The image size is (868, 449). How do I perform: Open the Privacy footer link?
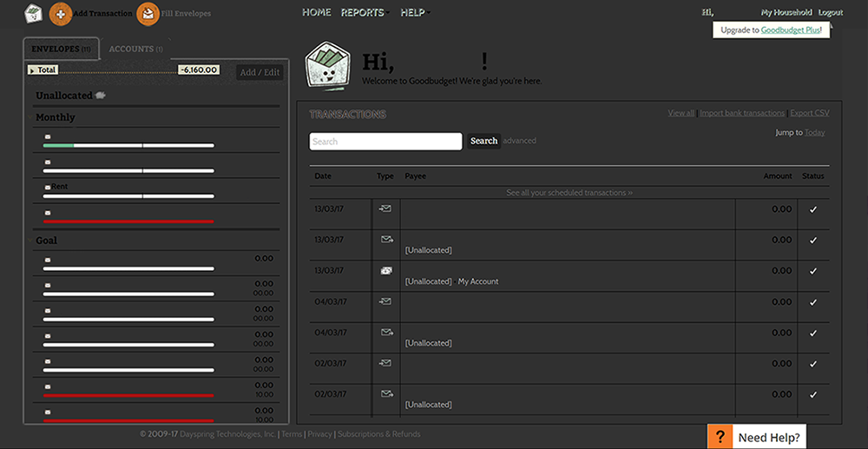pos(320,434)
